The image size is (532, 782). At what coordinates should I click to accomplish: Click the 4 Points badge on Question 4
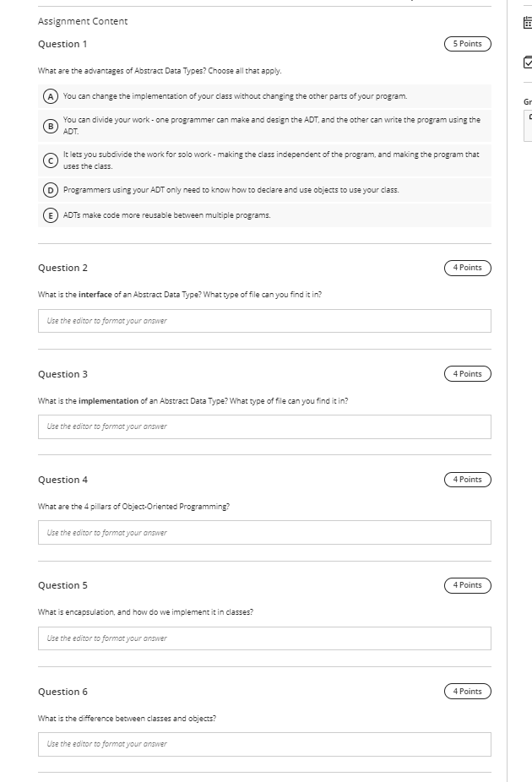[x=467, y=479]
